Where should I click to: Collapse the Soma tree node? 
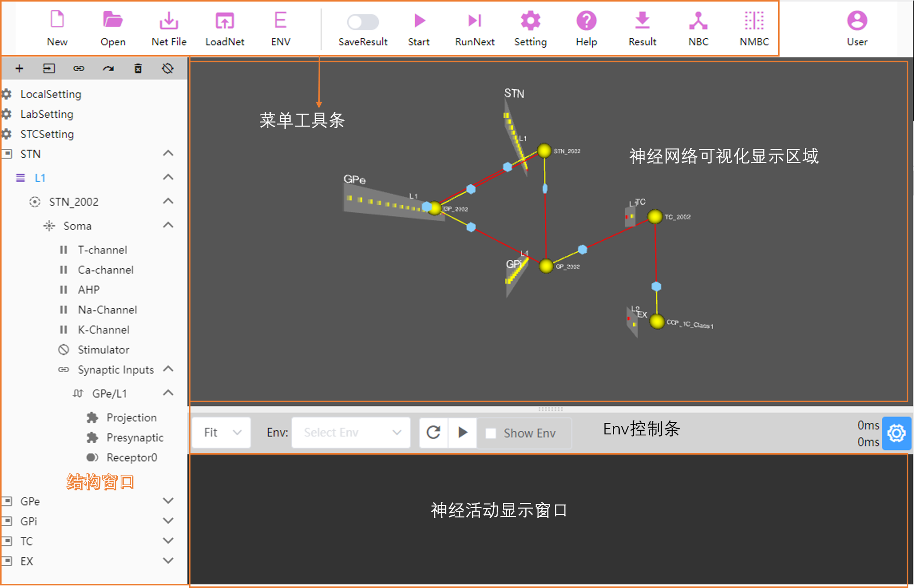click(x=168, y=225)
